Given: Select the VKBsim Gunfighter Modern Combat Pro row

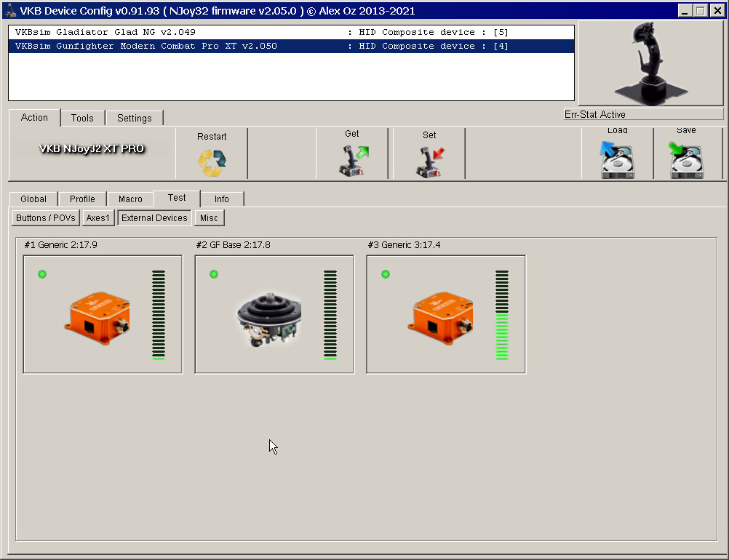Looking at the screenshot, I should coord(291,46).
